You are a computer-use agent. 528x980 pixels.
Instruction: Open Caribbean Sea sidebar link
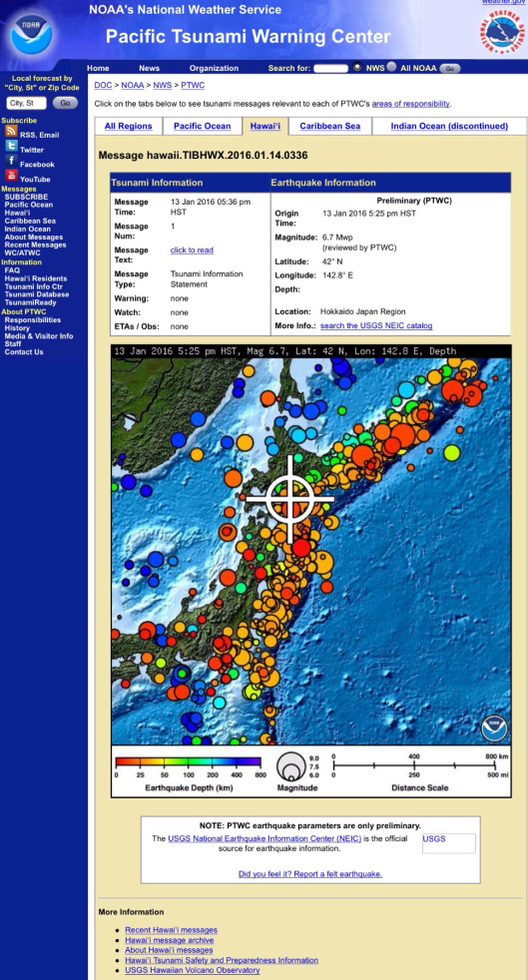pos(30,221)
